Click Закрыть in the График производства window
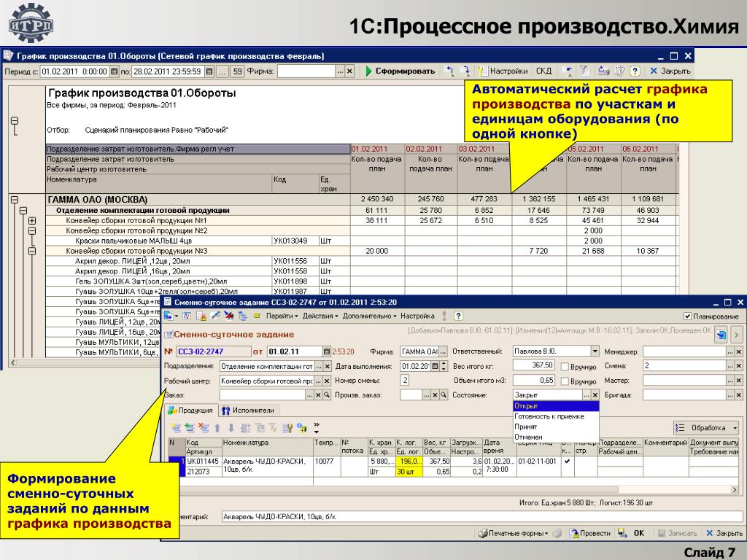This screenshot has height=560, width=747. (670, 71)
